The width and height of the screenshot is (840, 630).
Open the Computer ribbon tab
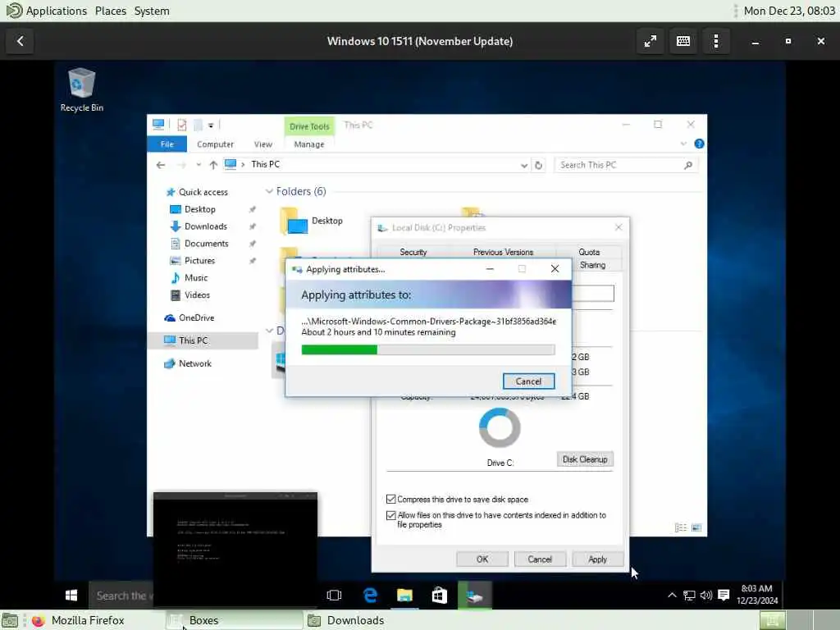pos(216,144)
